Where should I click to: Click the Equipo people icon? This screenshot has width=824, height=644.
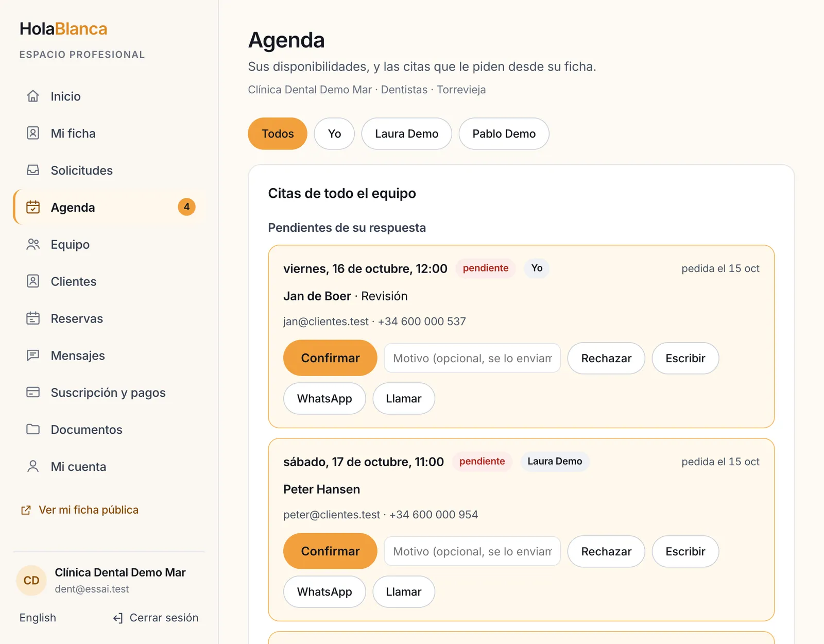click(33, 244)
